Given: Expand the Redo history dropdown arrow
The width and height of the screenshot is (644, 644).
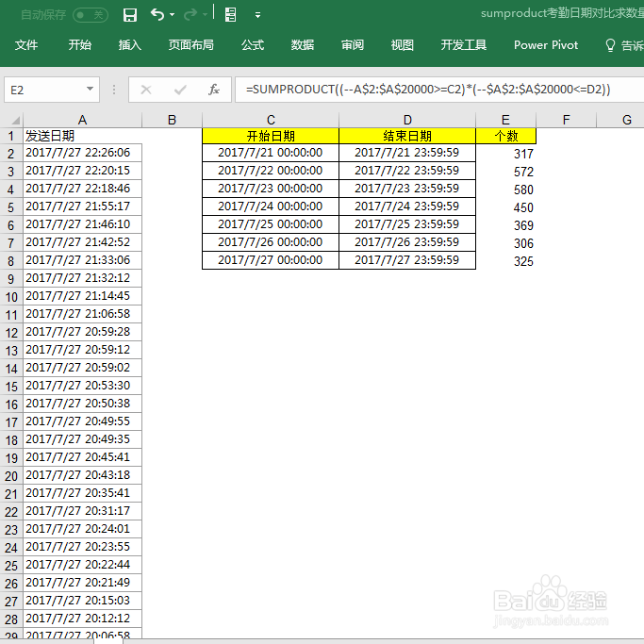Looking at the screenshot, I should coord(205,15).
